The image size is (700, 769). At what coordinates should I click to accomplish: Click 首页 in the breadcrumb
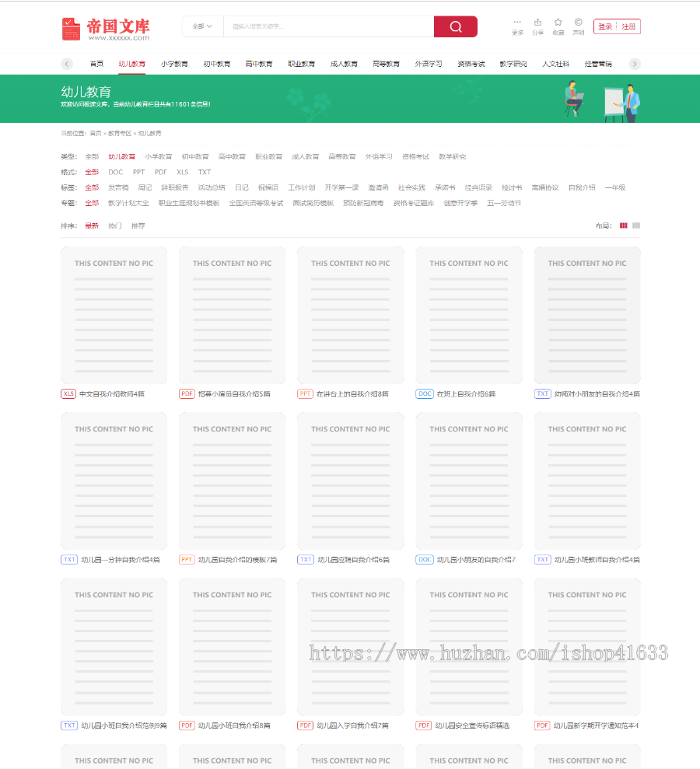point(96,134)
